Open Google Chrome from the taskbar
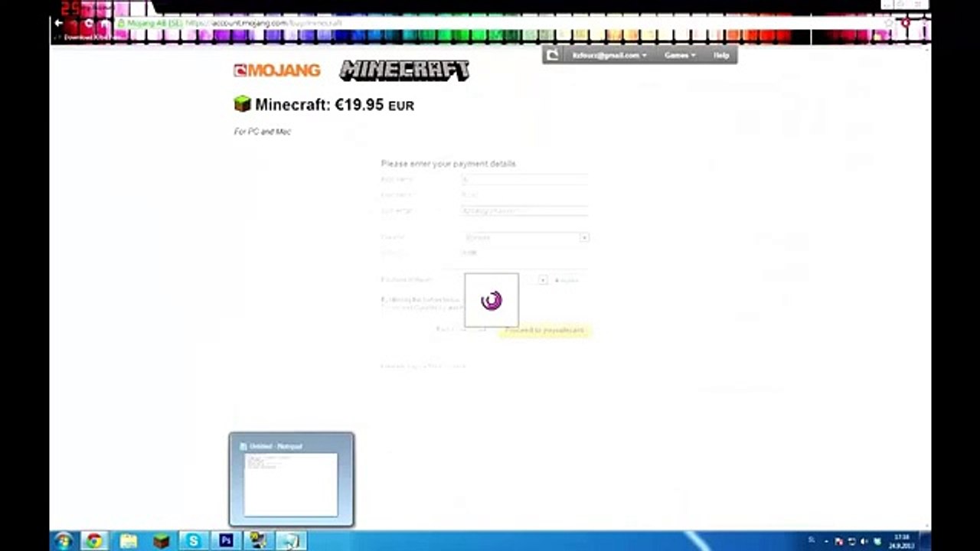This screenshot has height=551, width=980. pyautogui.click(x=93, y=541)
